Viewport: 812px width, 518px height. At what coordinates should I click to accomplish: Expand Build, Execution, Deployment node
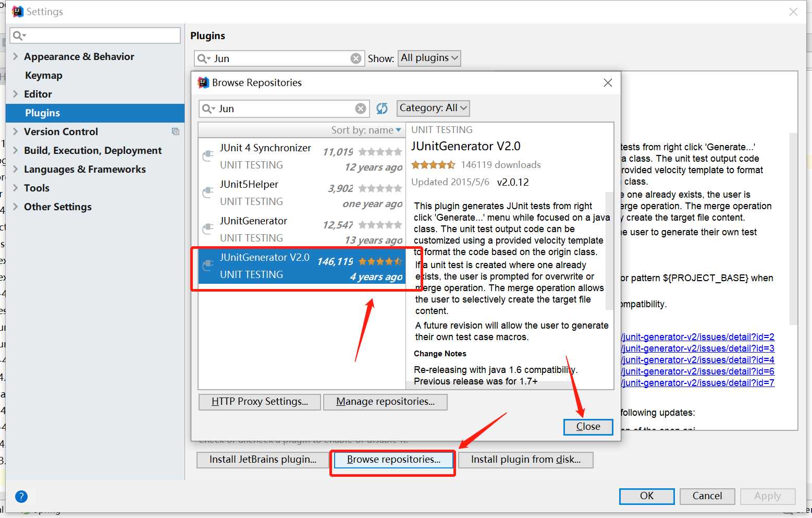(16, 150)
